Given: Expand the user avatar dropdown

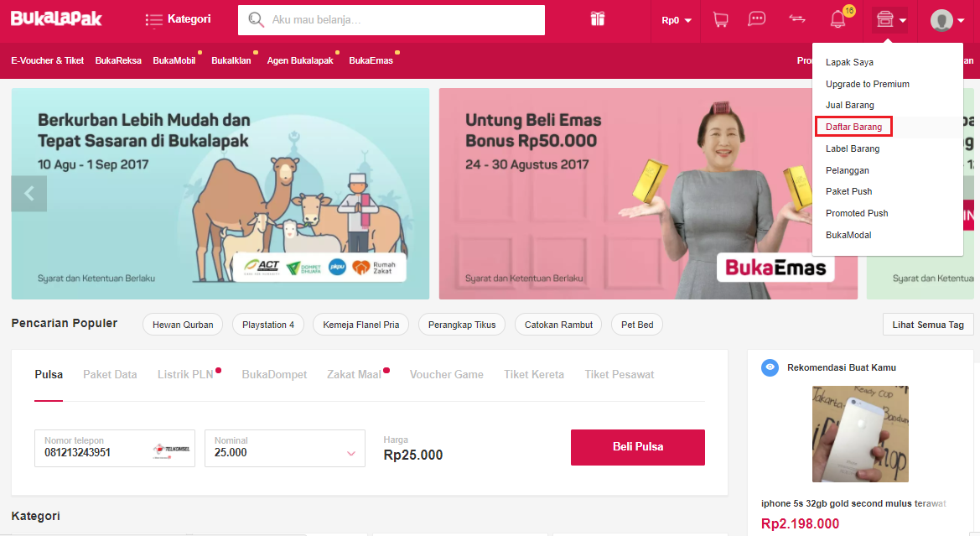Looking at the screenshot, I should tap(946, 20).
